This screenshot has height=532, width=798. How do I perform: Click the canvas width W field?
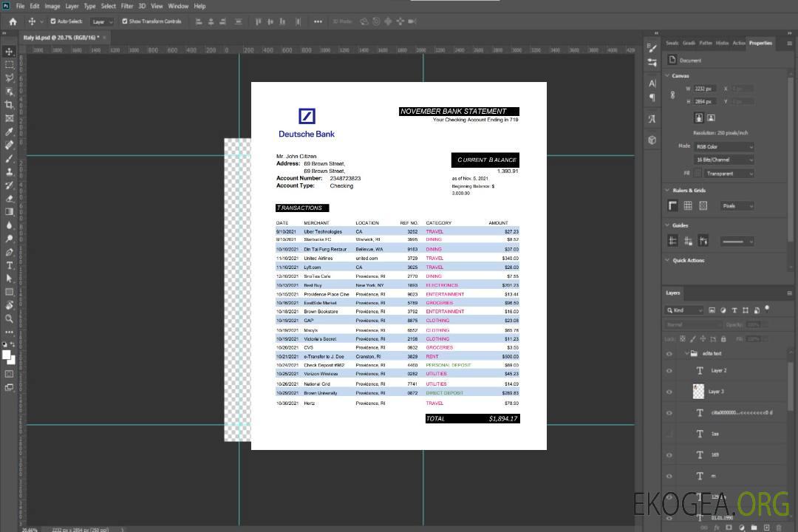coord(705,89)
